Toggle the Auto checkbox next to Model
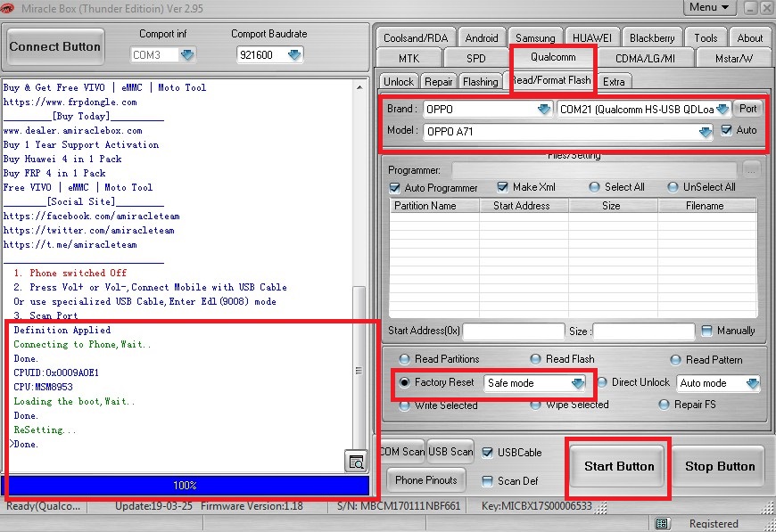This screenshot has width=776, height=532. point(726,130)
